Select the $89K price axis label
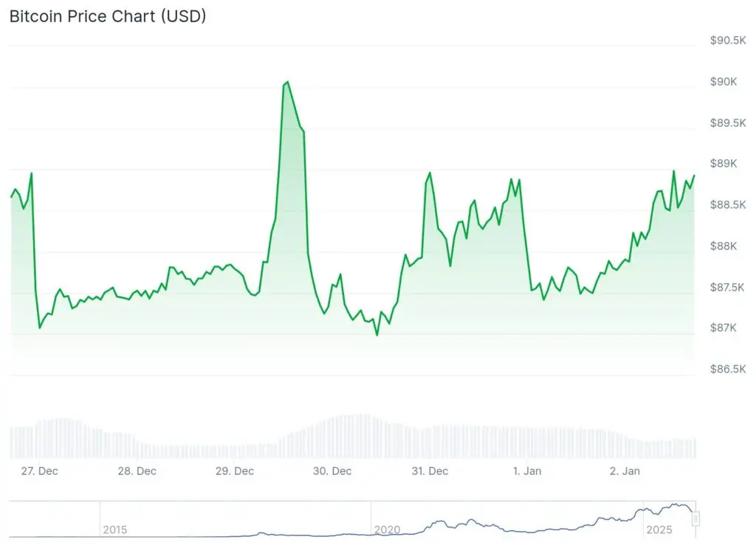This screenshot has width=756, height=551. click(723, 163)
